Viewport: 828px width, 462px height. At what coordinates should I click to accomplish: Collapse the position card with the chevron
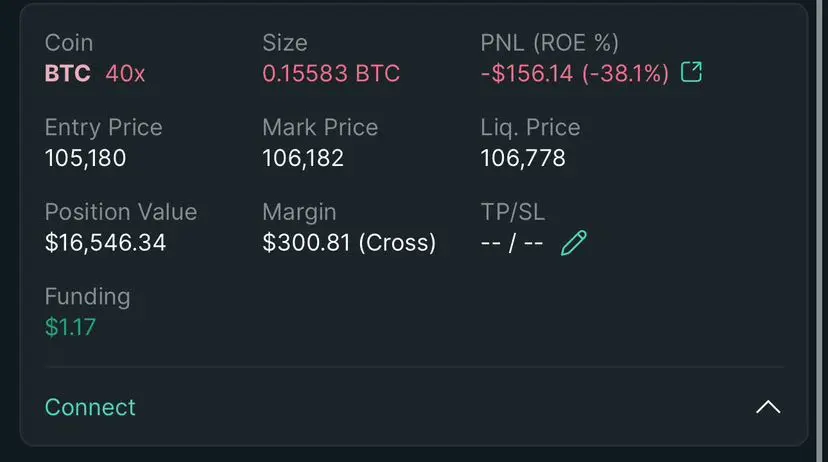coord(768,407)
